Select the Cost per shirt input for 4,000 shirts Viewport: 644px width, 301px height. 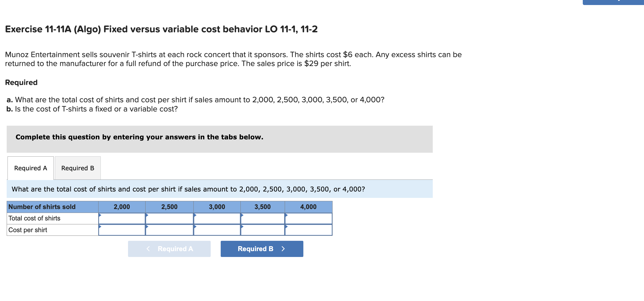coord(308,230)
